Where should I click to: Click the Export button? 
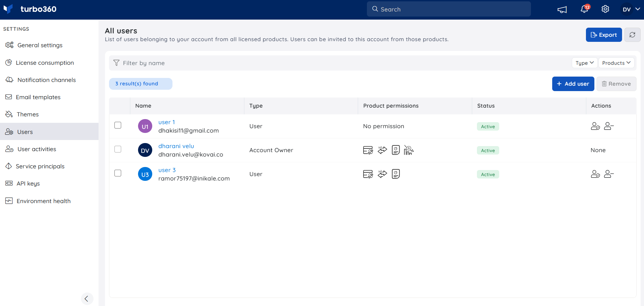click(604, 35)
